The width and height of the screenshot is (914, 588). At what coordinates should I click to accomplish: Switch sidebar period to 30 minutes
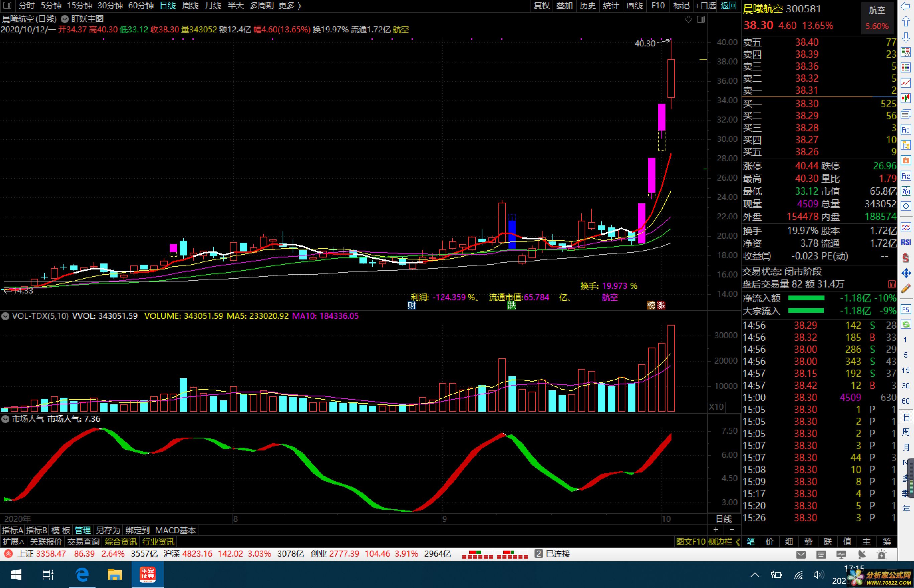pos(905,385)
